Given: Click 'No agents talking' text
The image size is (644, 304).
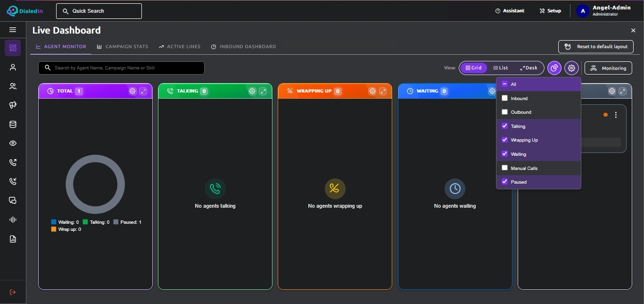Looking at the screenshot, I should 215,206.
